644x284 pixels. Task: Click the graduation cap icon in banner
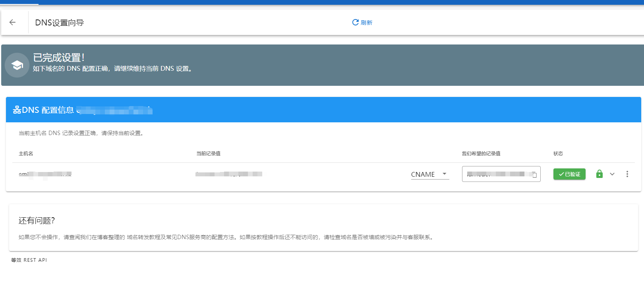17,65
